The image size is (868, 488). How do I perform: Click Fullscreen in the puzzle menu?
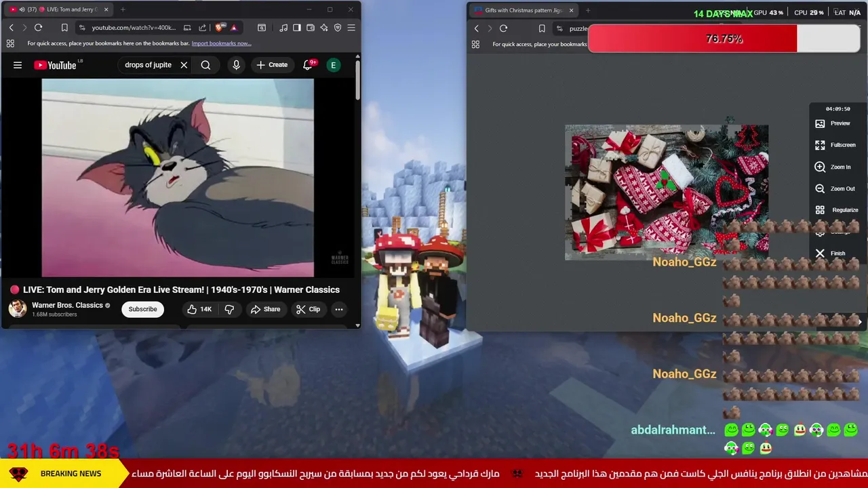click(836, 145)
